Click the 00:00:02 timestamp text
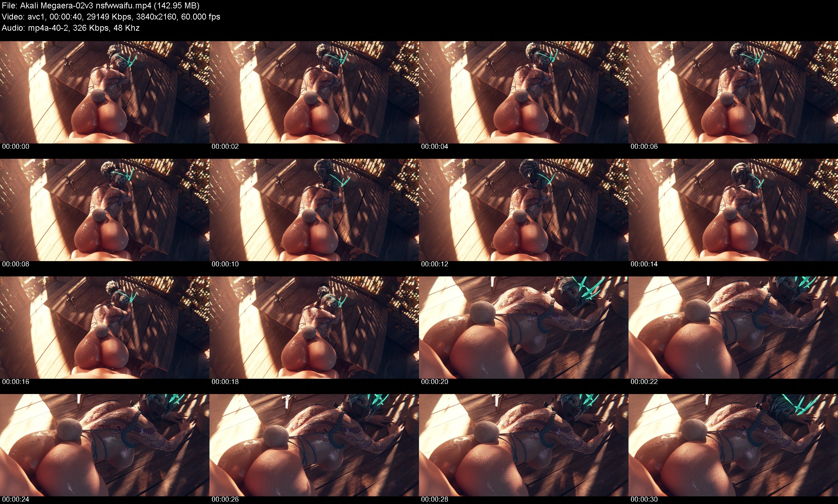Viewport: 838px width, 504px height. click(x=225, y=147)
